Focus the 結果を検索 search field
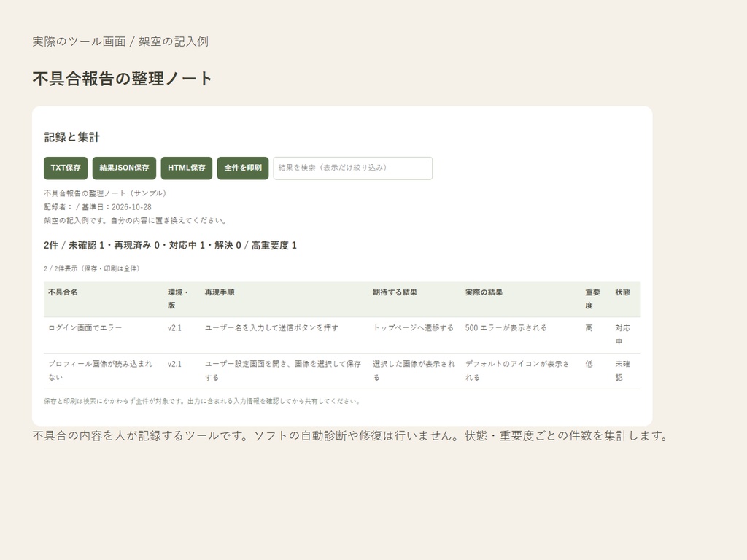Viewport: 747px width, 560px height. [x=353, y=168]
